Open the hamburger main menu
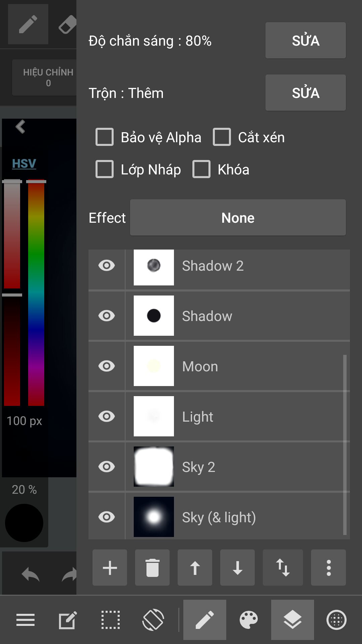 point(25,620)
